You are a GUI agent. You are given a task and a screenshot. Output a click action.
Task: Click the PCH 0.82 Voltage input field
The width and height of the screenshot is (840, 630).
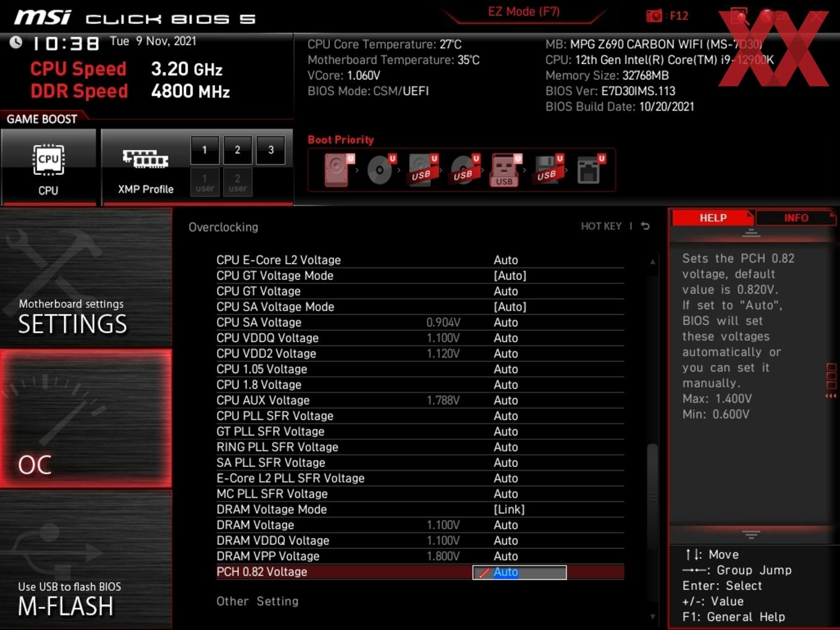[519, 572]
